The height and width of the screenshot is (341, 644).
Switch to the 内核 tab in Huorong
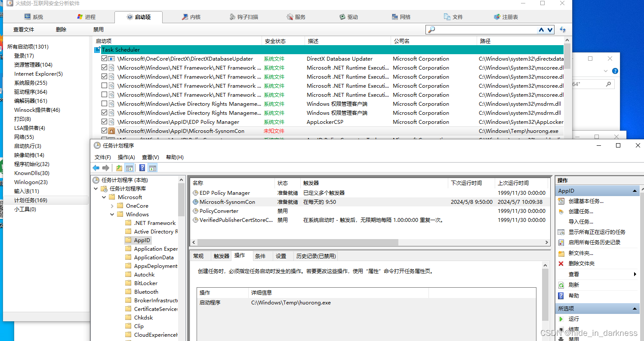(191, 17)
